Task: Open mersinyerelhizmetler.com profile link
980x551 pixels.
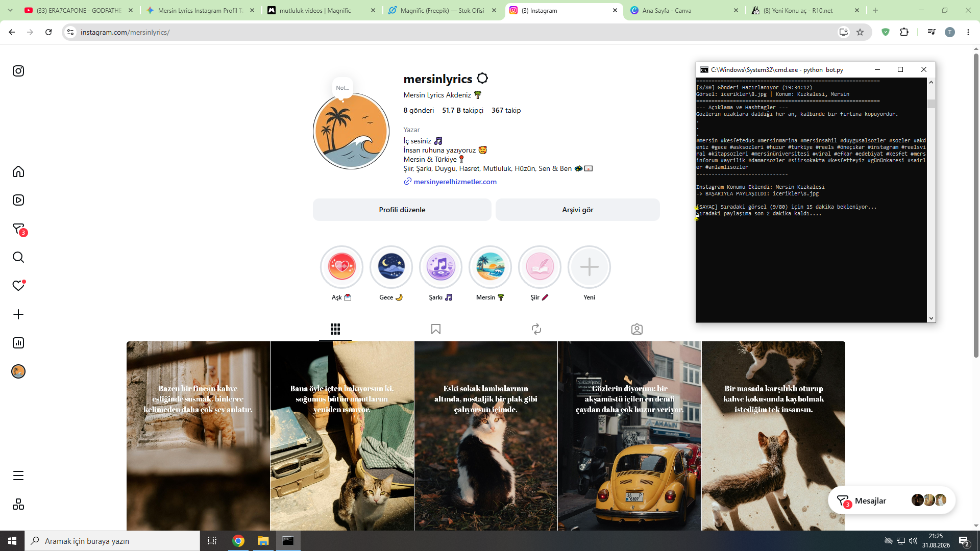Action: [455, 182]
